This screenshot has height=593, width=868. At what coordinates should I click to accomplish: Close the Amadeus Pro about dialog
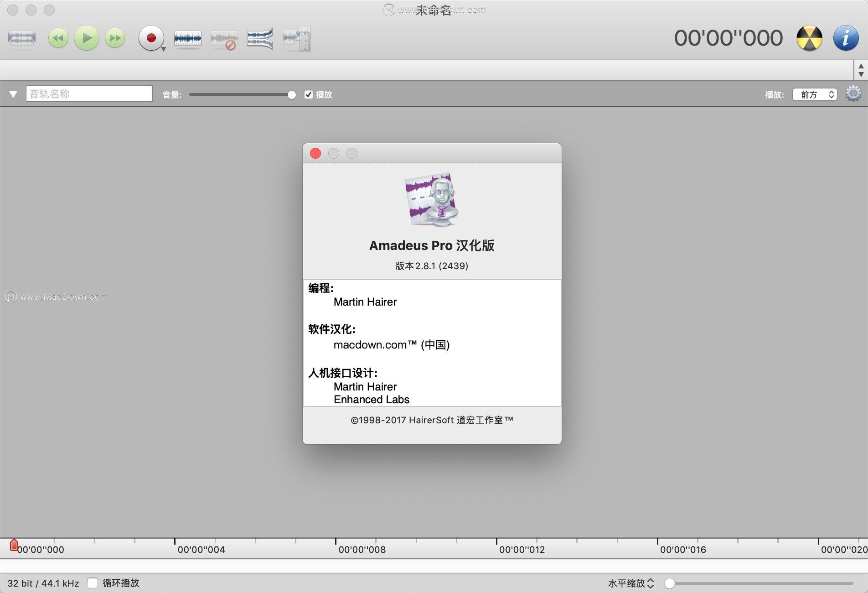coord(315,153)
